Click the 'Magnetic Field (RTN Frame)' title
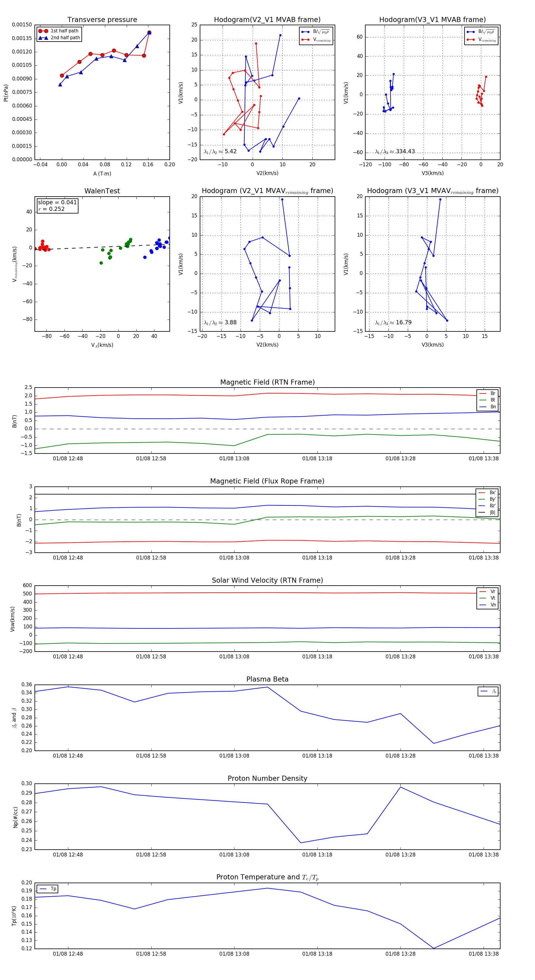 point(267,382)
